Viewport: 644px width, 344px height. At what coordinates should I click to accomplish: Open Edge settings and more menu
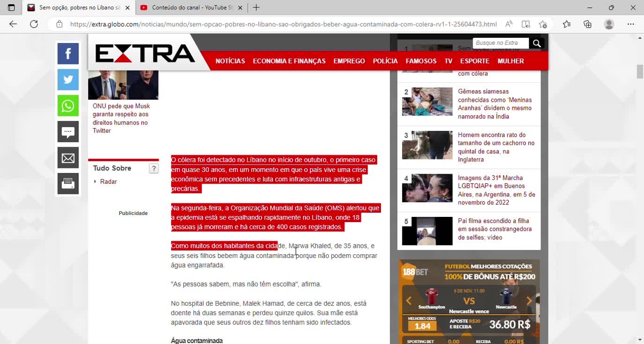[x=630, y=24]
